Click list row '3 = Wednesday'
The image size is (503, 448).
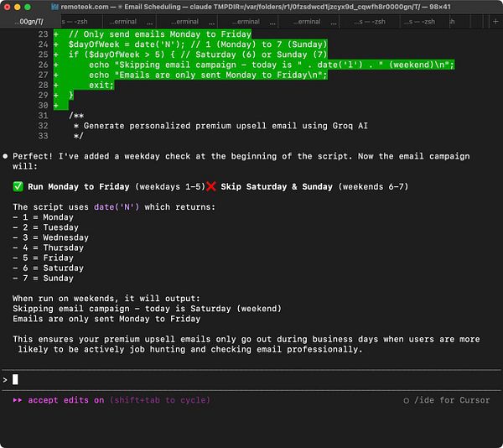coord(50,237)
